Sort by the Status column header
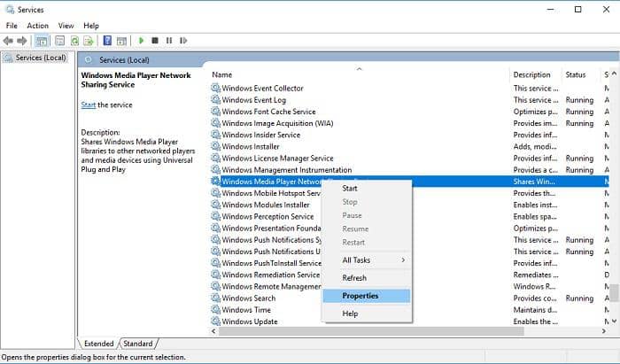The width and height of the screenshot is (620, 364). click(581, 74)
